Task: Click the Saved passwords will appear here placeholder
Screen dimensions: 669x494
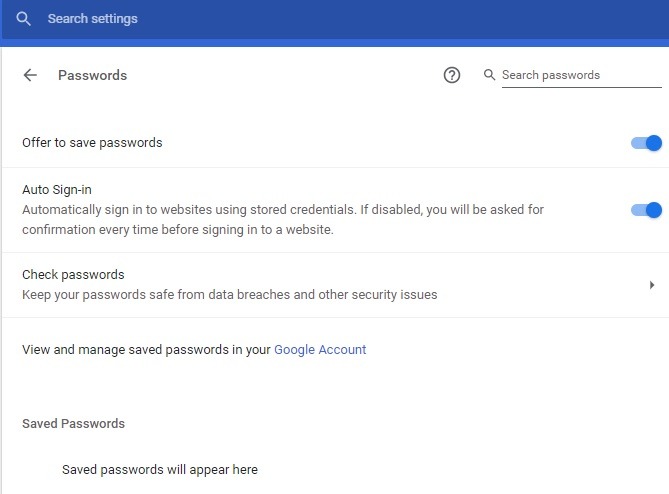Action: point(160,469)
